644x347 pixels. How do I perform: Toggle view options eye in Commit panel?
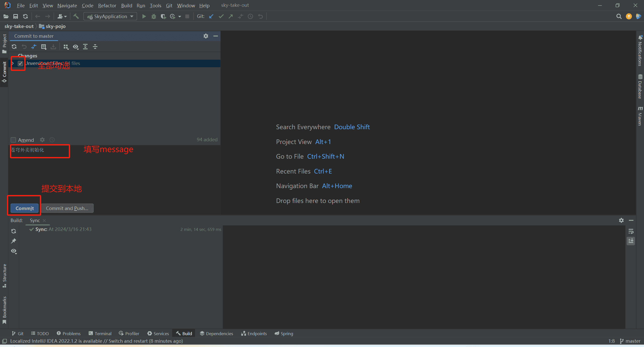pos(76,47)
